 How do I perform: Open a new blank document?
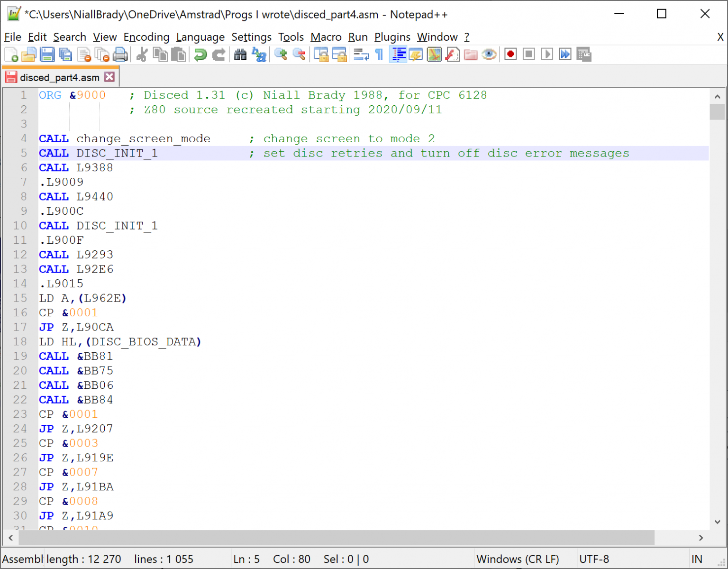pos(10,54)
